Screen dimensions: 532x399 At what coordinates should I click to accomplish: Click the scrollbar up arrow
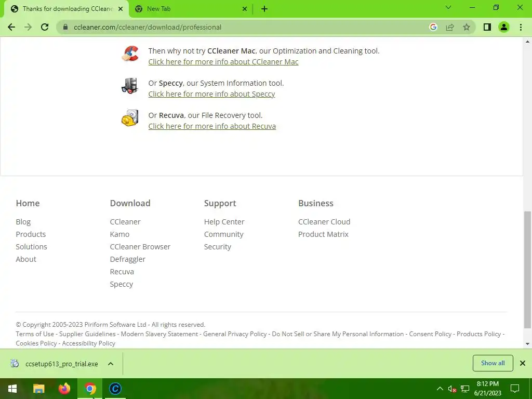click(527, 42)
